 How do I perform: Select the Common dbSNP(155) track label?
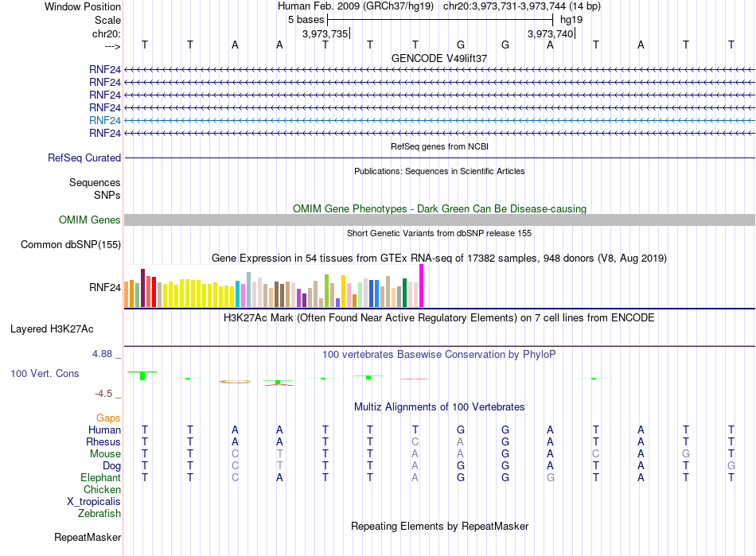click(x=71, y=245)
